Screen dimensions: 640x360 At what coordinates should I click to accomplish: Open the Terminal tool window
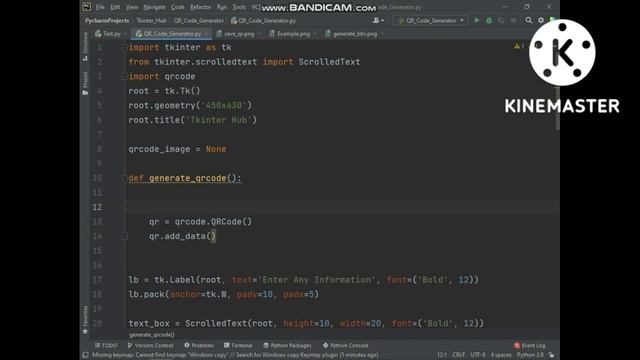tap(238, 345)
